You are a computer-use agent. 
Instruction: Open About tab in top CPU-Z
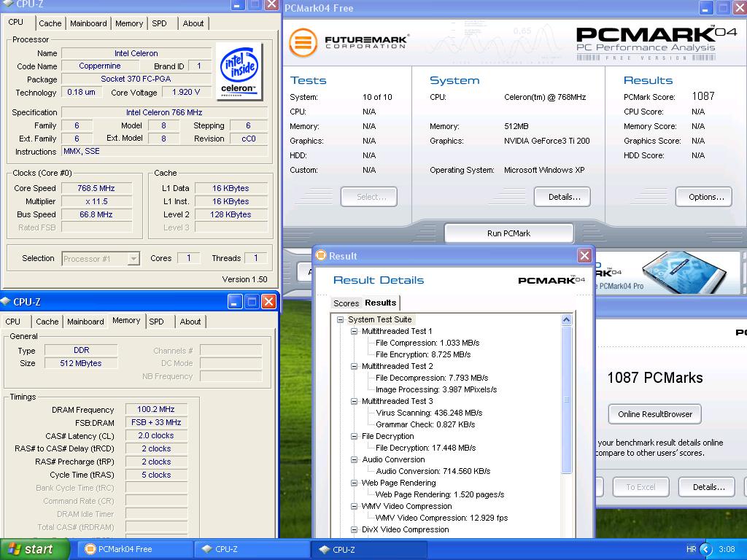tap(193, 23)
